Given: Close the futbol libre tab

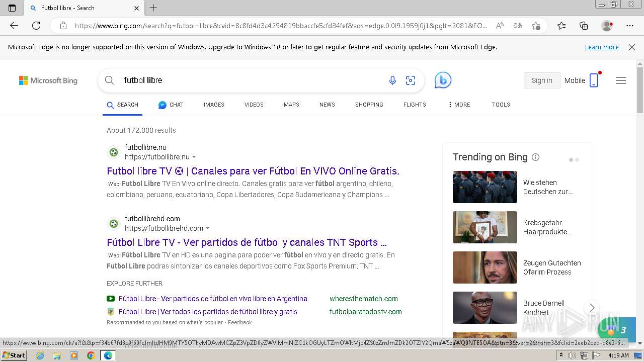Looking at the screenshot, I should pyautogui.click(x=136, y=8).
